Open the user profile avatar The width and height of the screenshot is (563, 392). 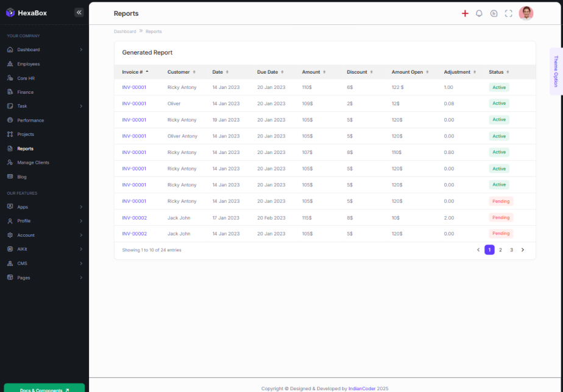526,13
